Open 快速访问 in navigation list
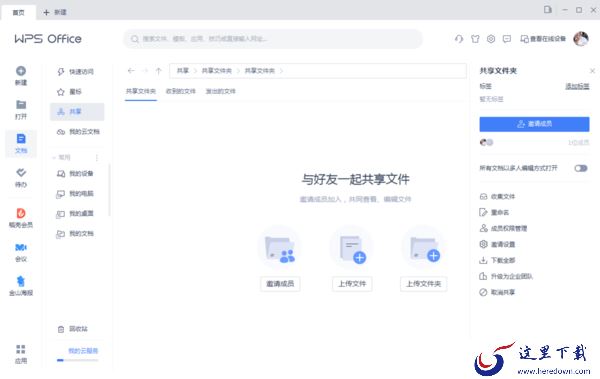The image size is (600, 379). click(77, 72)
